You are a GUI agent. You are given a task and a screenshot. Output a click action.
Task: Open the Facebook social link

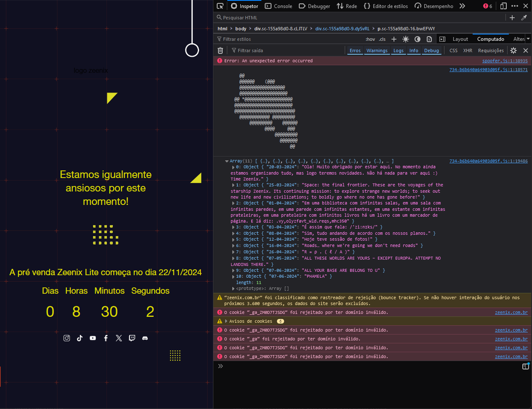tap(106, 338)
